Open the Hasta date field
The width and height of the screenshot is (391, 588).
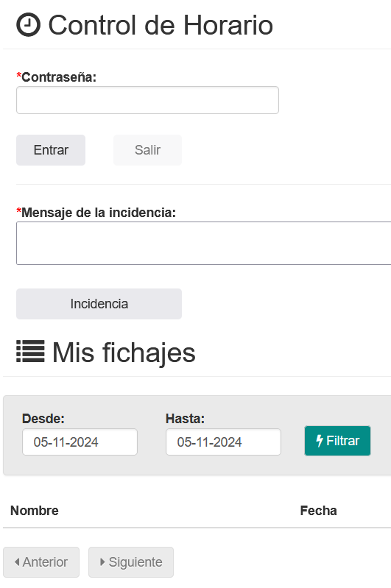click(223, 442)
